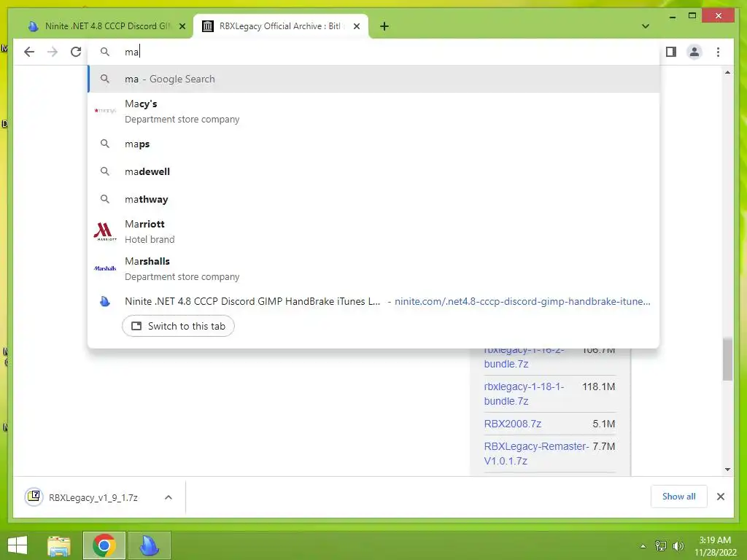Reload the current page
Viewport: 747px width, 560px height.
point(76,52)
